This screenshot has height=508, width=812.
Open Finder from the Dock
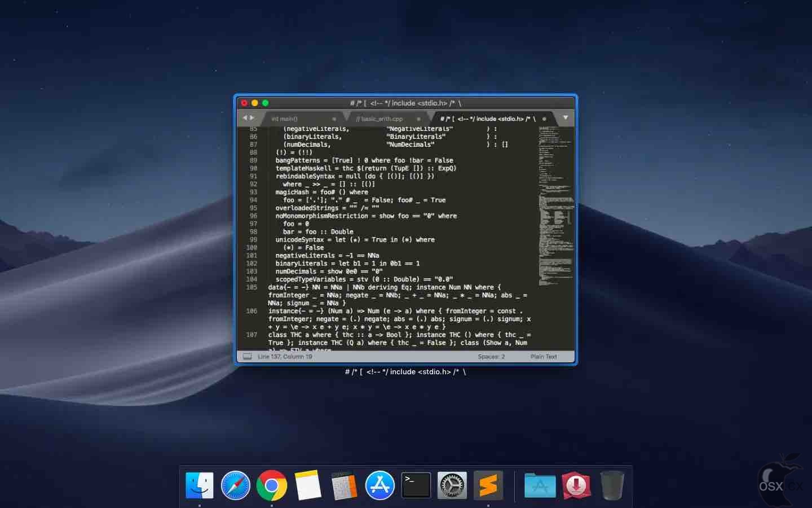[x=200, y=485]
